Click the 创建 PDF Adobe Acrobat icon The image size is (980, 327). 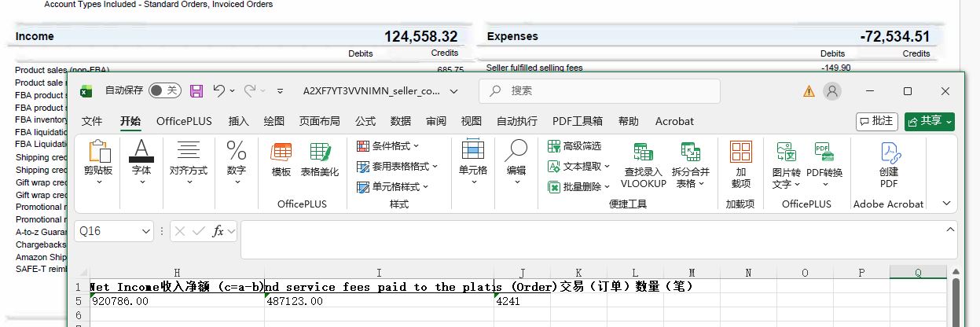[889, 163]
